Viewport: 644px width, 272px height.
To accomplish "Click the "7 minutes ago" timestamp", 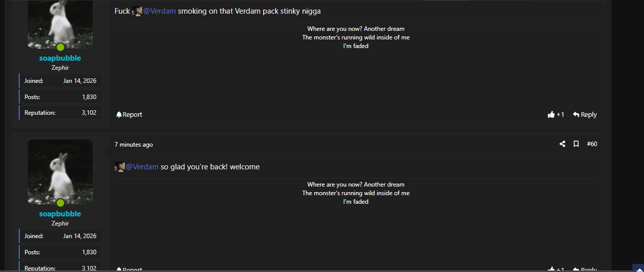I will pyautogui.click(x=134, y=145).
